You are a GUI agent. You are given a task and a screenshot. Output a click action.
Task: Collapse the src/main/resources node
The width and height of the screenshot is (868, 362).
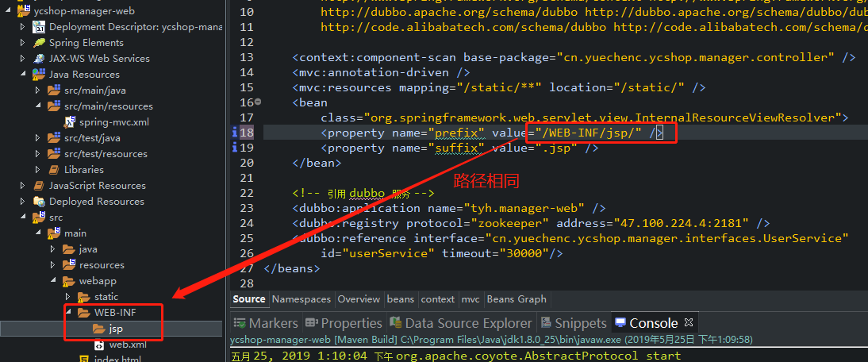pos(37,106)
